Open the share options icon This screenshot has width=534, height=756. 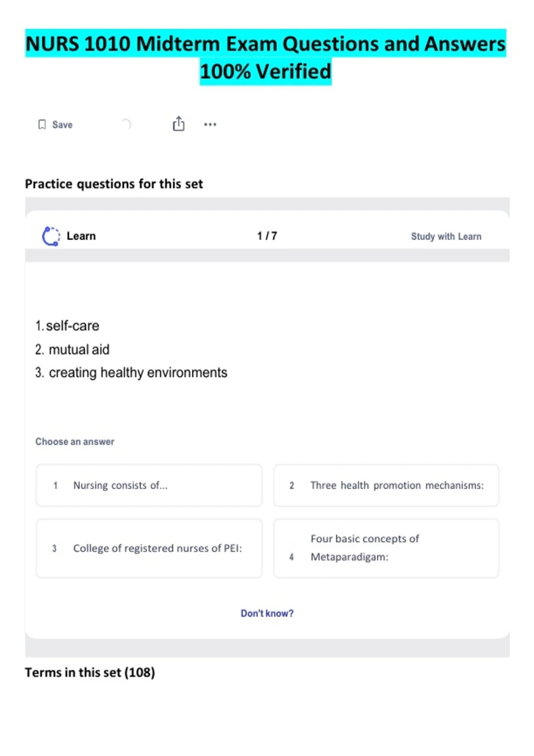[x=178, y=124]
